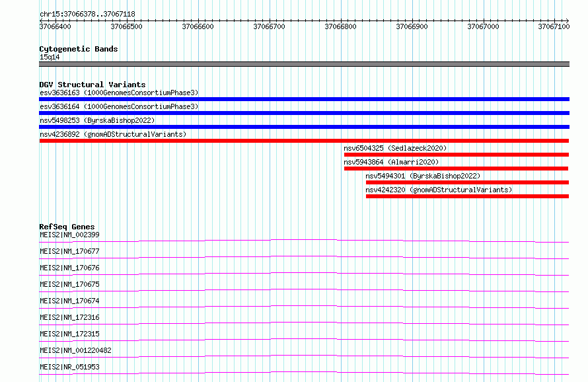Click the MEIS2|NM_172315 transcript label
This screenshot has height=382, width=588.
click(70, 334)
